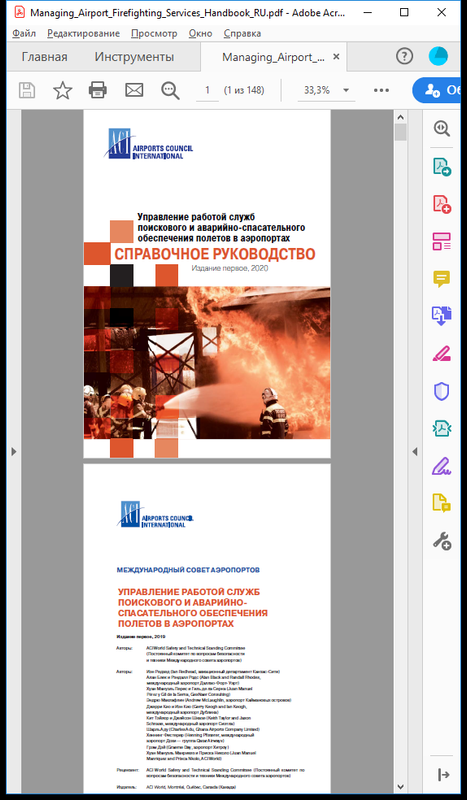Open the Comment tool yellow icon
Screen dimensions: 467x800
[x=442, y=279]
